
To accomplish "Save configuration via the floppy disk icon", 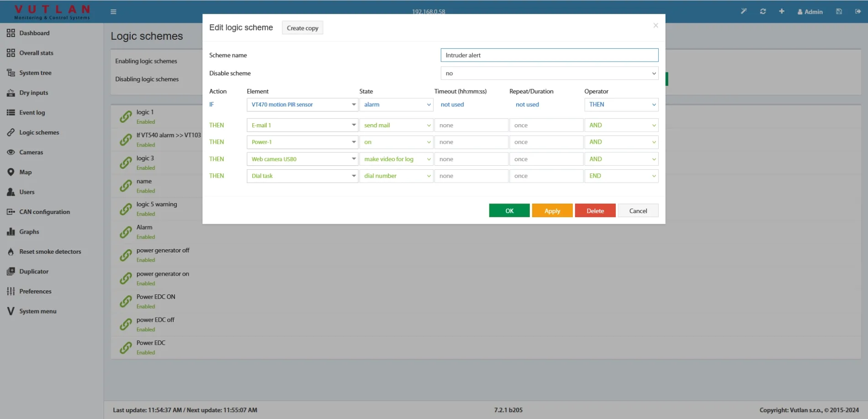I will coord(839,11).
